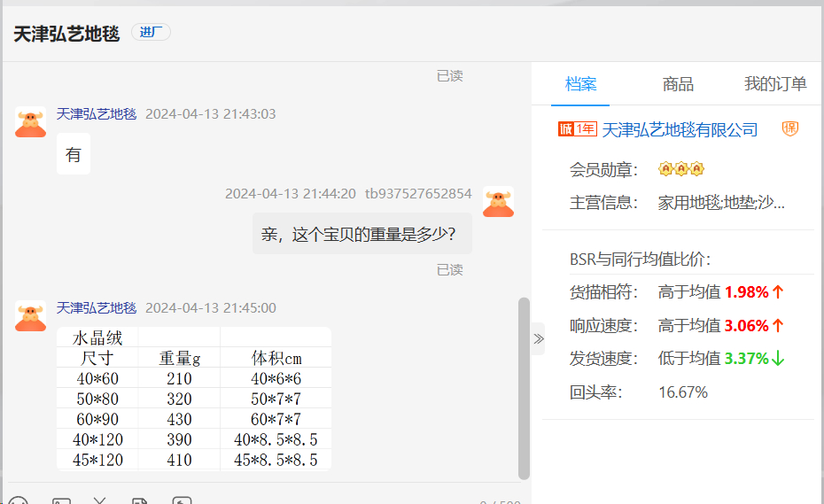Image resolution: width=824 pixels, height=504 pixels.
Task: Click the 进厂 badge beside shop name
Action: 151,32
